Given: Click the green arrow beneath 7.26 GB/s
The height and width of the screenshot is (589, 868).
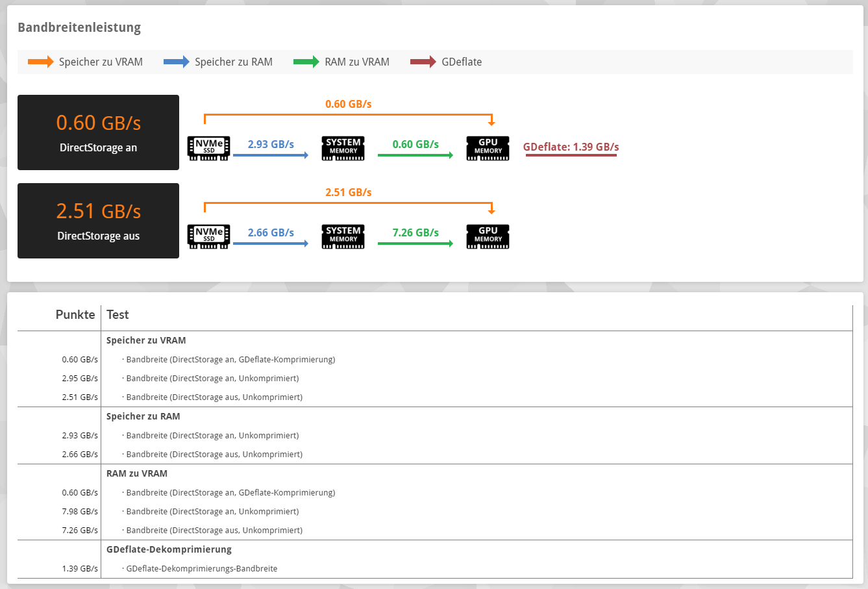Looking at the screenshot, I should [415, 244].
